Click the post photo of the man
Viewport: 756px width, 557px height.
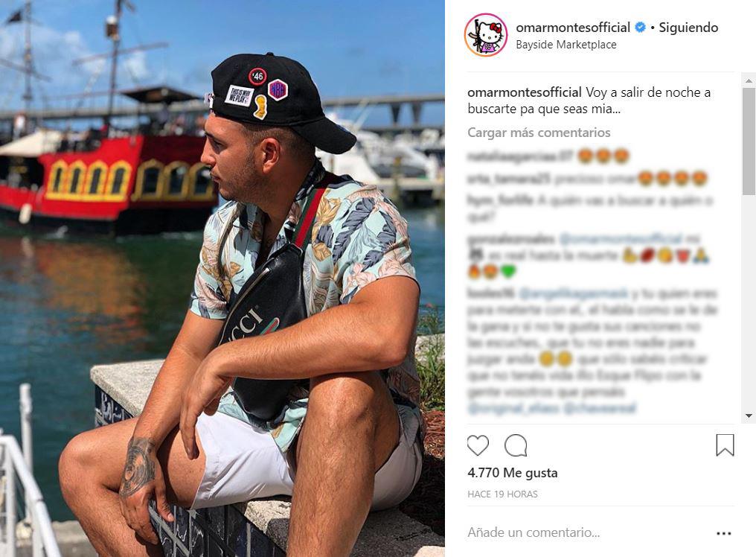point(222,278)
